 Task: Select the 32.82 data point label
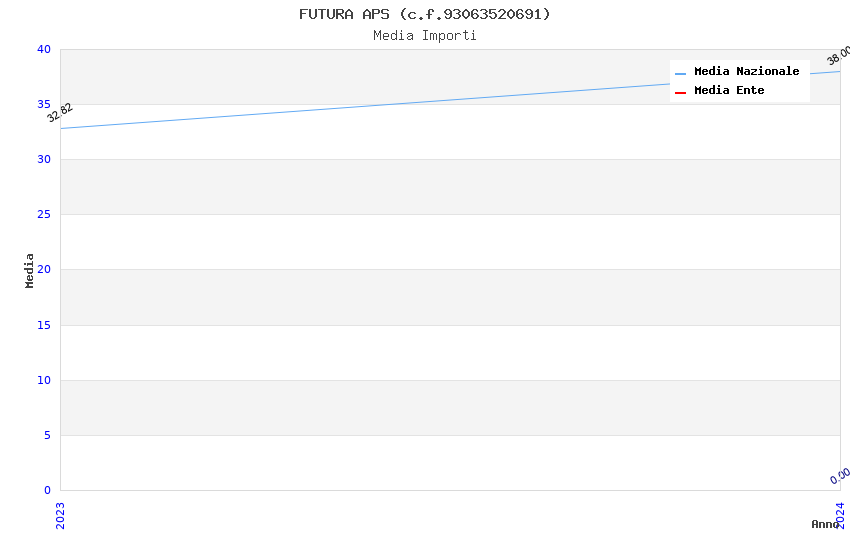point(60,112)
